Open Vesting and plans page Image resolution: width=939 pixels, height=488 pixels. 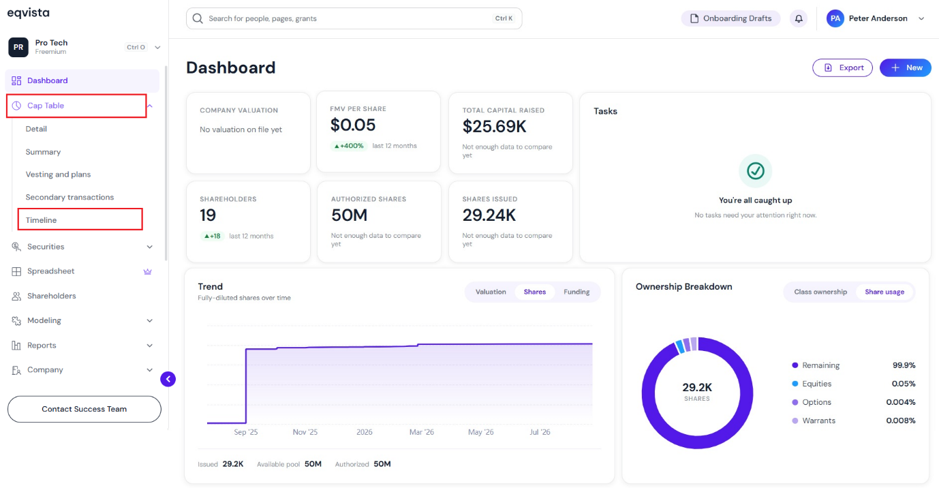(58, 175)
